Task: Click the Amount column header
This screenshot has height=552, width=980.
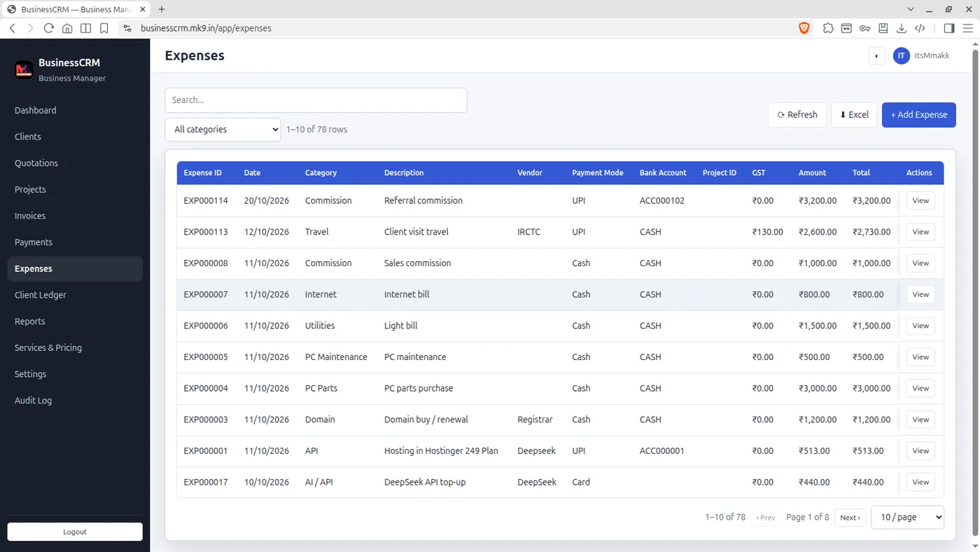Action: point(812,173)
